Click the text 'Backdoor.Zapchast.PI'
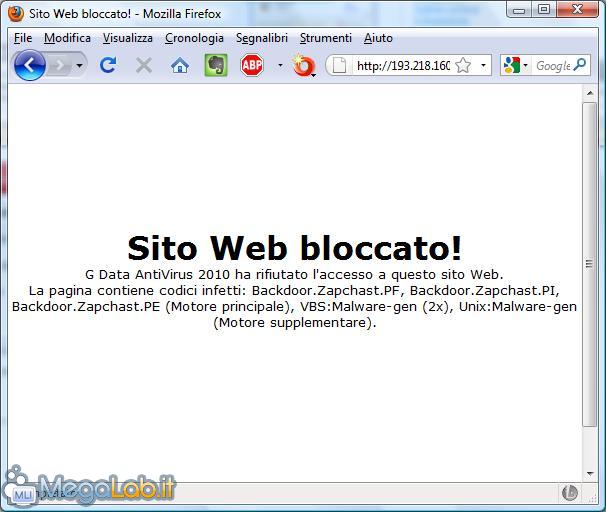Screen dimensions: 606x512 coord(482,290)
